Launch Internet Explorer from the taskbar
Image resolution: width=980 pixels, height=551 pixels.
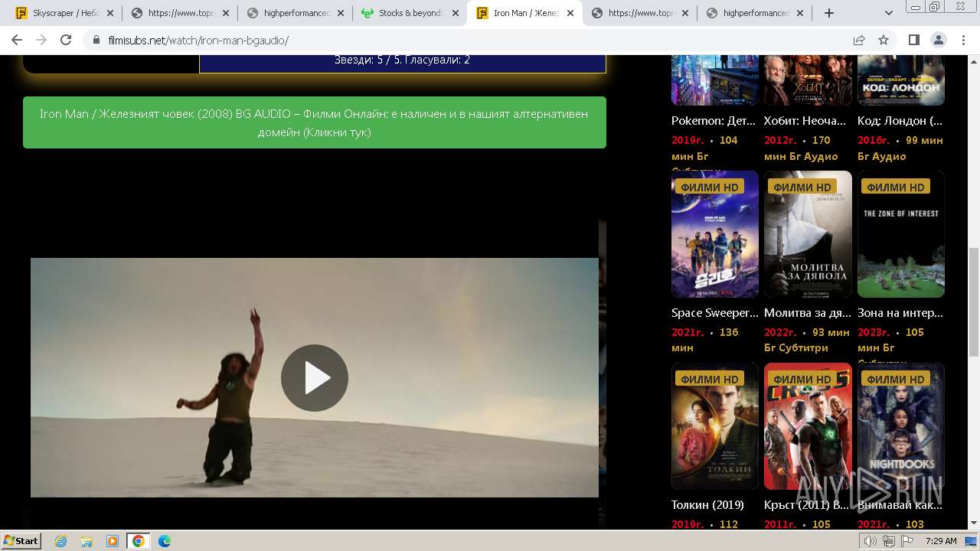[61, 541]
